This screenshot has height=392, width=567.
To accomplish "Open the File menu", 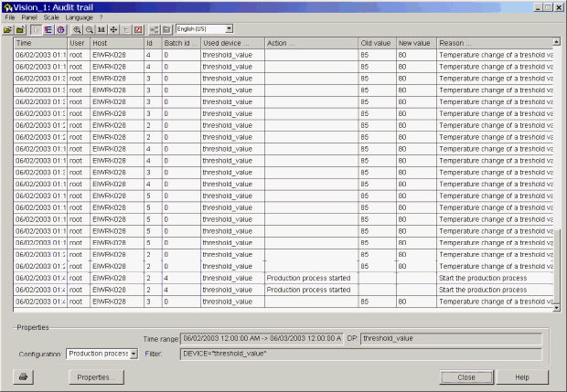I will [10, 17].
